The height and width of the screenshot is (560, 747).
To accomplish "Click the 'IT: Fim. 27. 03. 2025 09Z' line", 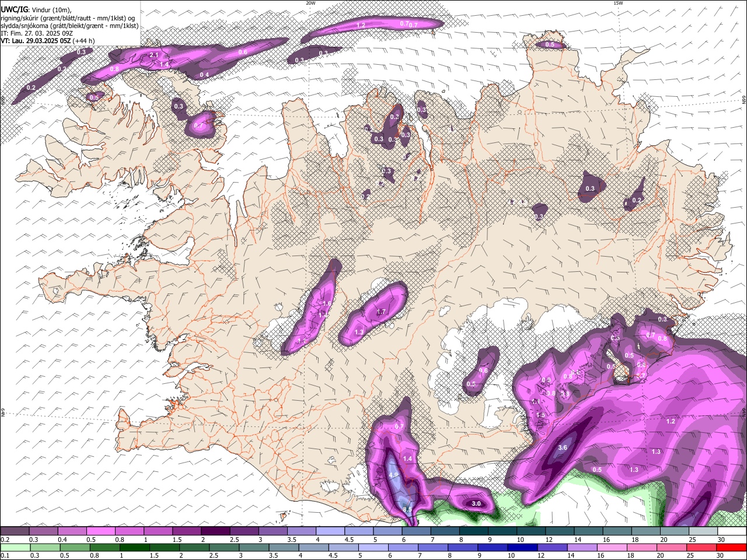I will (x=37, y=33).
